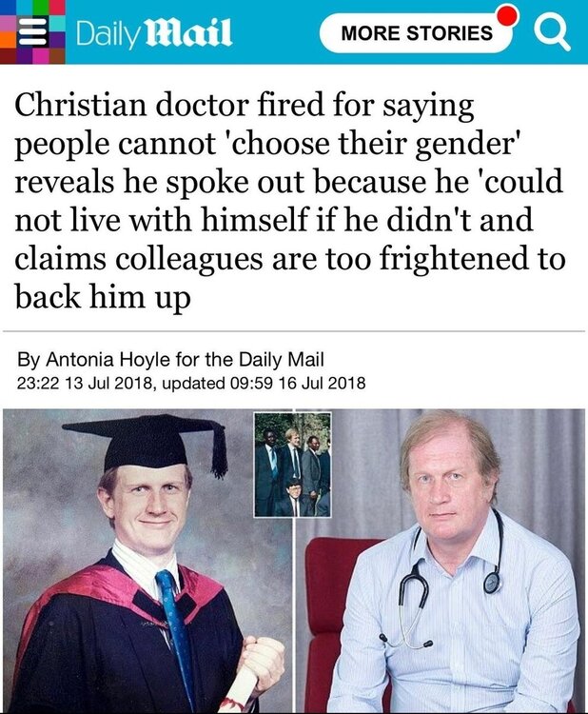Click the word 'Christian' in headline
The height and width of the screenshot is (714, 588).
81,105
